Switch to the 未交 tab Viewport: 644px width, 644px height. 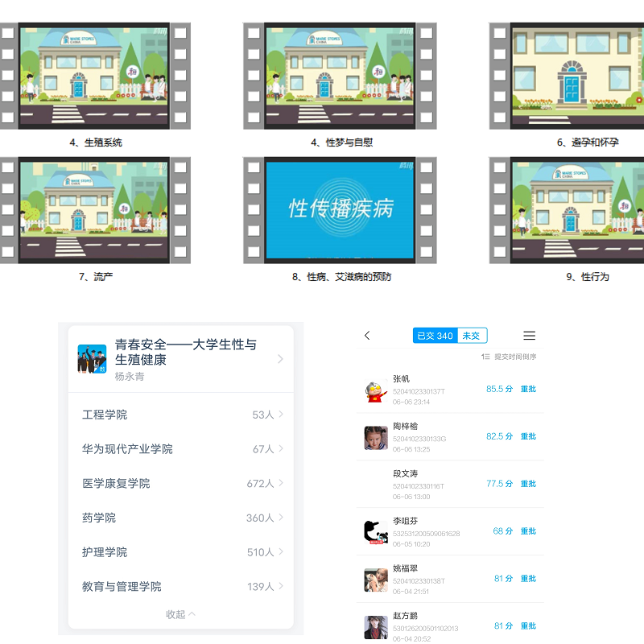point(472,336)
